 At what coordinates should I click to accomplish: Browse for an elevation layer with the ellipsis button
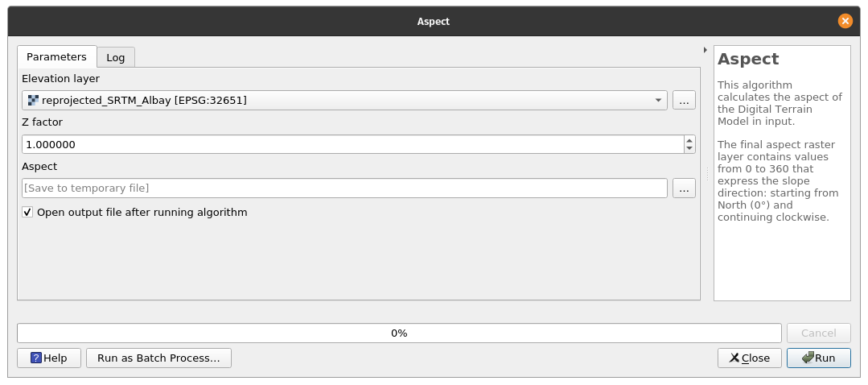click(x=685, y=100)
